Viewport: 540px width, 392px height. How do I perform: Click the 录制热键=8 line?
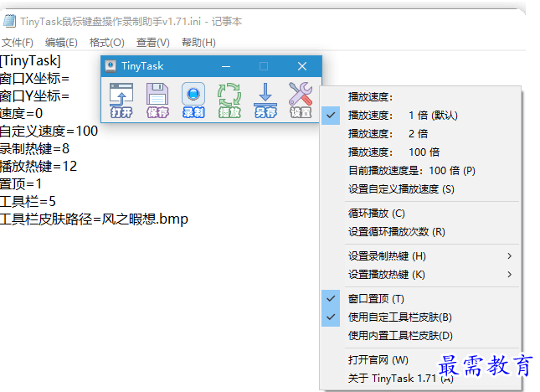point(34,148)
